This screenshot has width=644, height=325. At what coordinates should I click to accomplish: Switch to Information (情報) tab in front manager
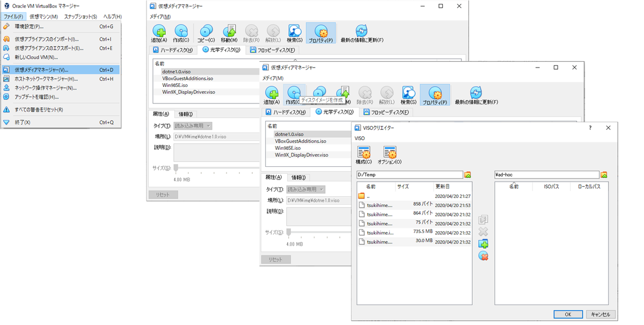pyautogui.click(x=298, y=178)
